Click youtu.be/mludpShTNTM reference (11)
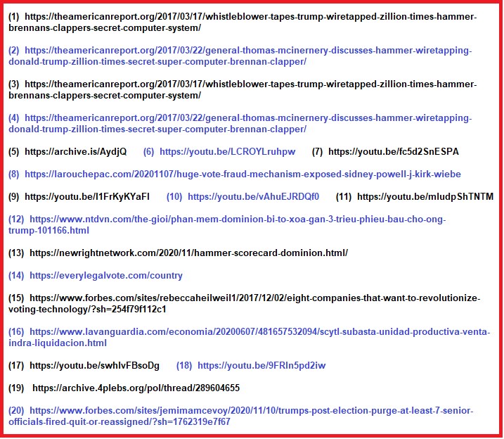 click(425, 196)
